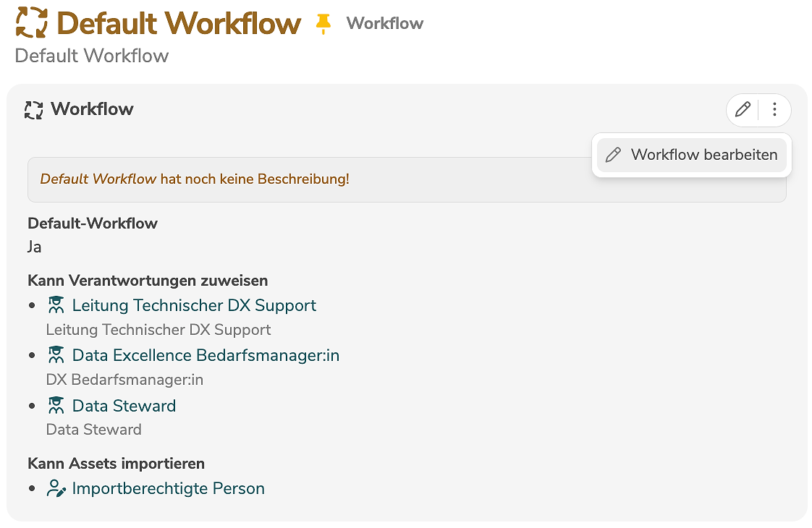Open the Leitung Technischer DX Support link
The width and height of the screenshot is (812, 528).
point(194,305)
